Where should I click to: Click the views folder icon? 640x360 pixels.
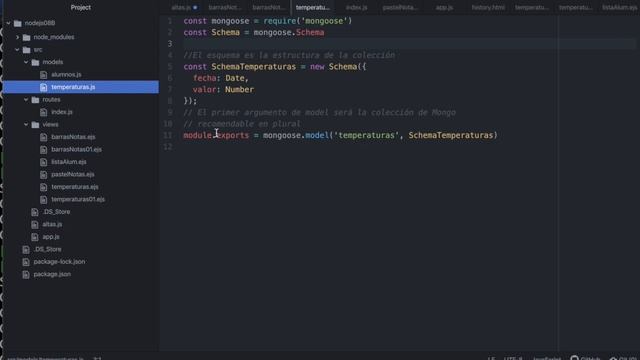click(x=36, y=124)
